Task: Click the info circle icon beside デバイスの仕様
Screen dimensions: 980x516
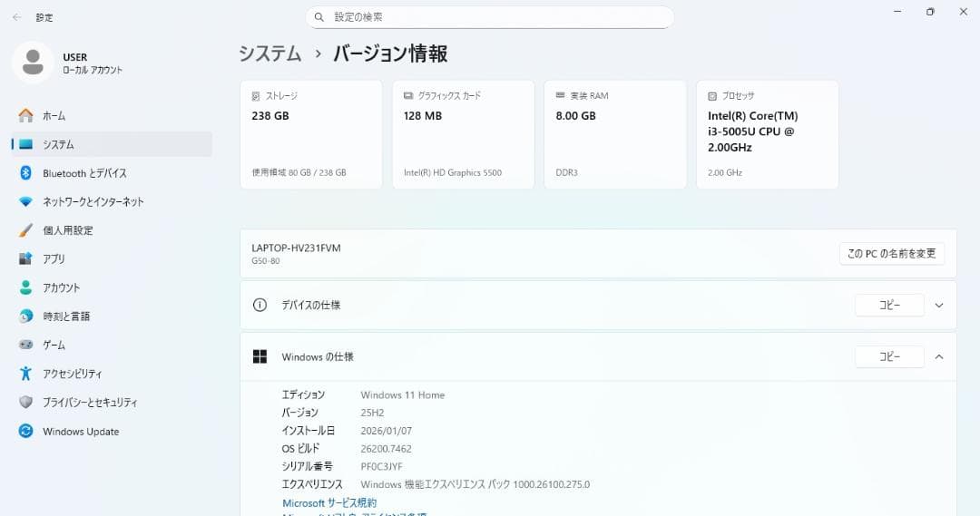Action: pyautogui.click(x=260, y=305)
